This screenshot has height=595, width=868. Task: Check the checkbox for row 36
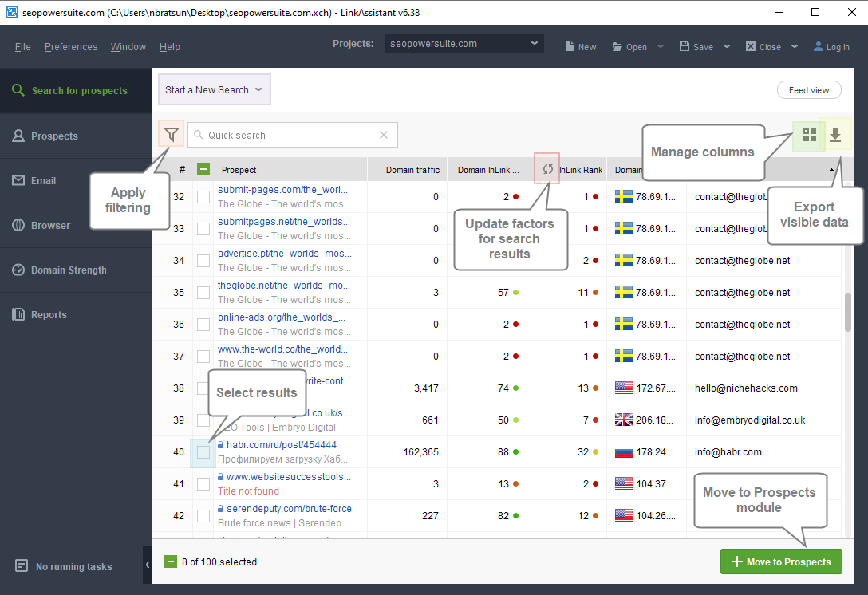[x=203, y=325]
